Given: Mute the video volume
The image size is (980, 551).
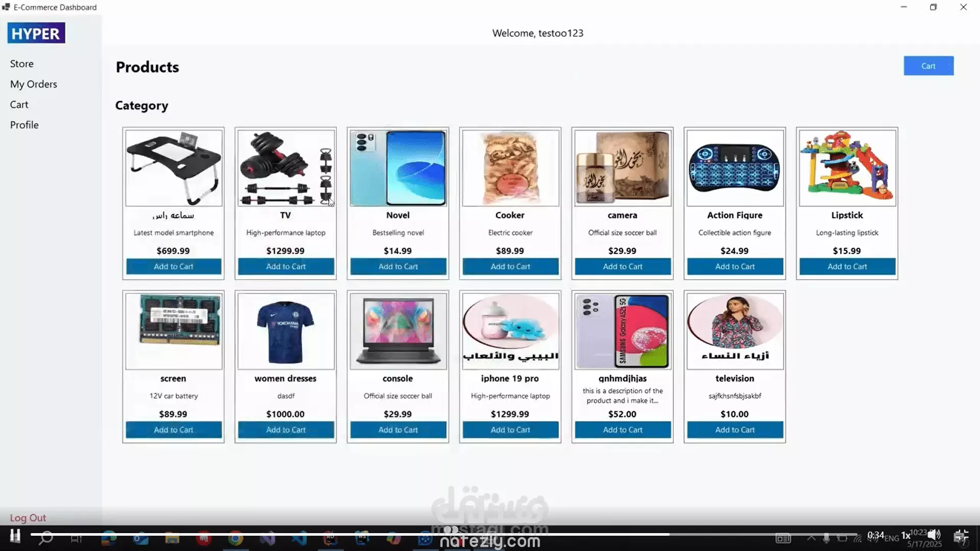Looking at the screenshot, I should [x=934, y=535].
